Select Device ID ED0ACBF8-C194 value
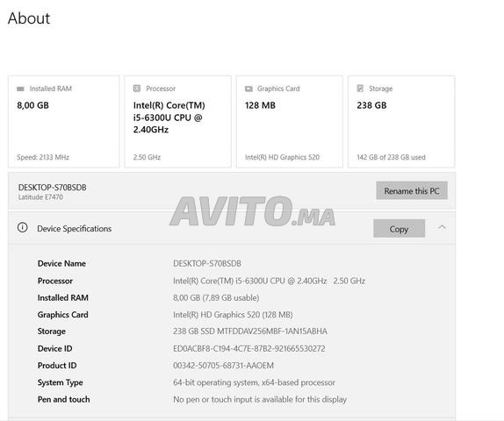This screenshot has height=421, width=504. pyautogui.click(x=249, y=349)
